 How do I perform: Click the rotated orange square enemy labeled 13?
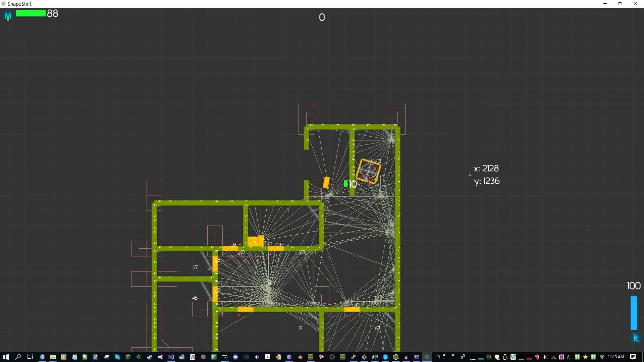tap(368, 171)
